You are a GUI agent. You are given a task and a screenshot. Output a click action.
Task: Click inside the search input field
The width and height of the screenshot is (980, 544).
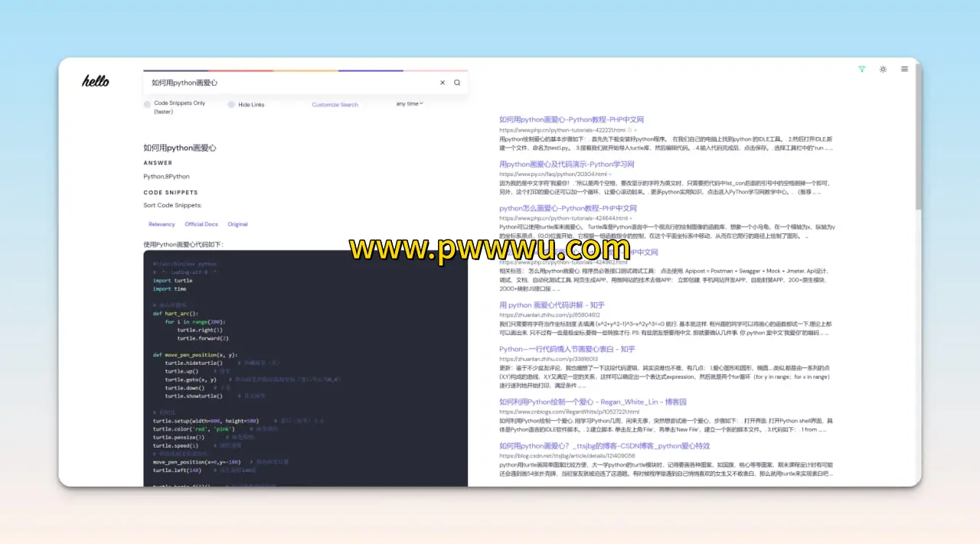point(291,83)
